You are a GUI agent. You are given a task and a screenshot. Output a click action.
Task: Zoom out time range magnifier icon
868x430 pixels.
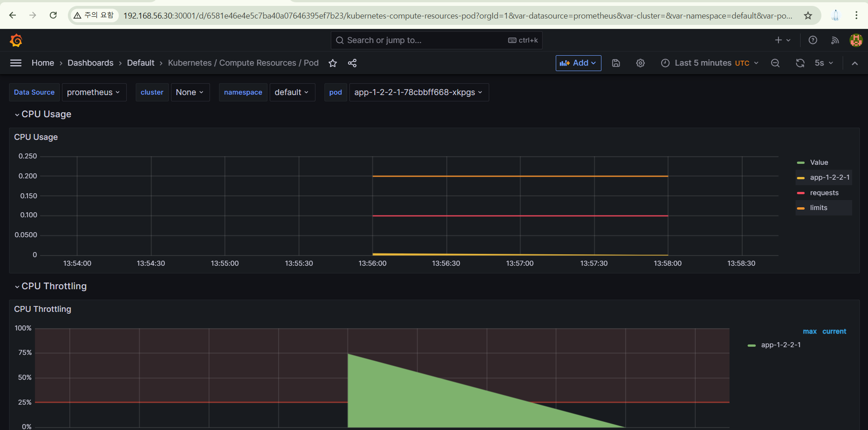click(775, 63)
